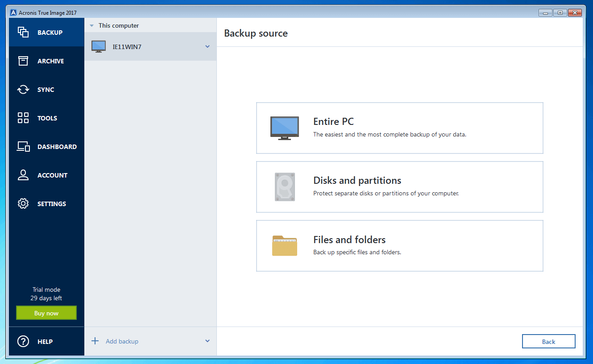
Task: Click the Help question mark icon
Action: coord(23,341)
